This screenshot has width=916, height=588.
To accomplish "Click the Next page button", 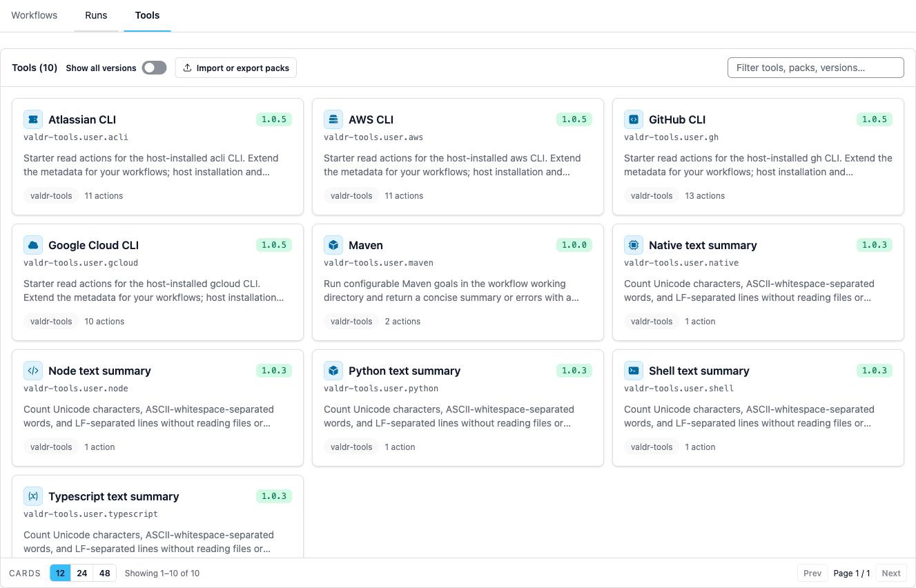I will (x=891, y=573).
